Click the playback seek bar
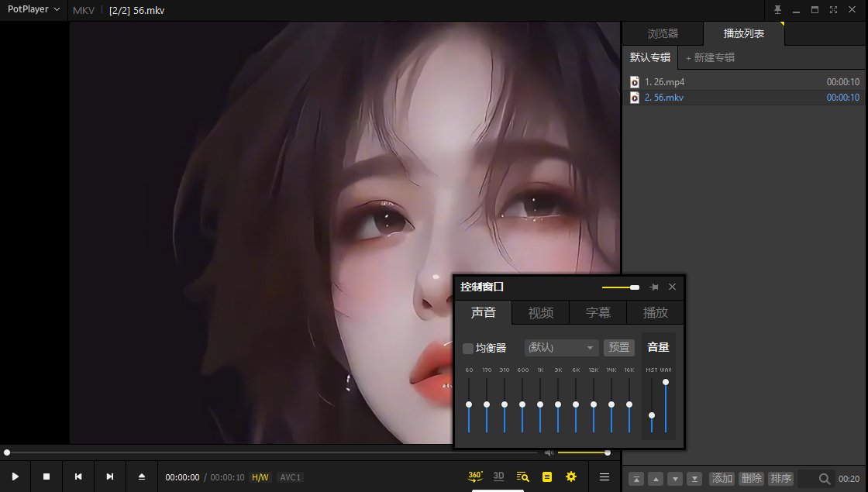 tap(271, 452)
